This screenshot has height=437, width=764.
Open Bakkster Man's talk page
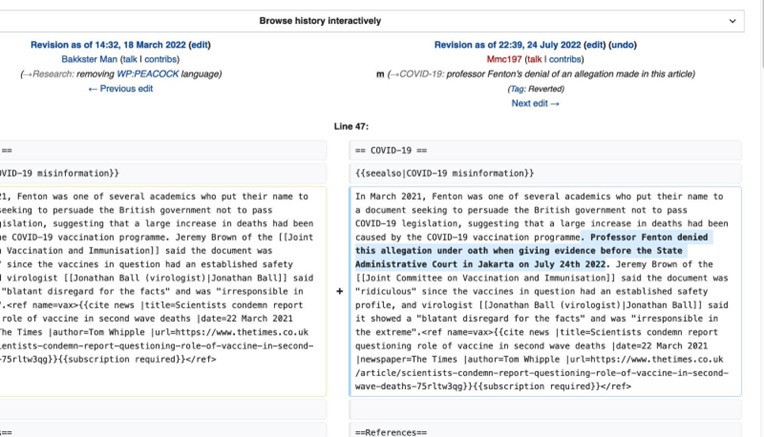point(130,59)
